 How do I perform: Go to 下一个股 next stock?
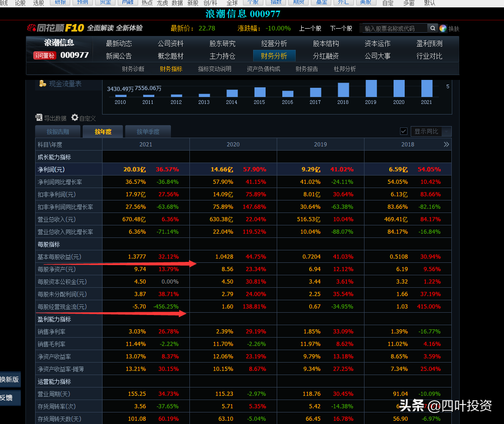click(341, 28)
